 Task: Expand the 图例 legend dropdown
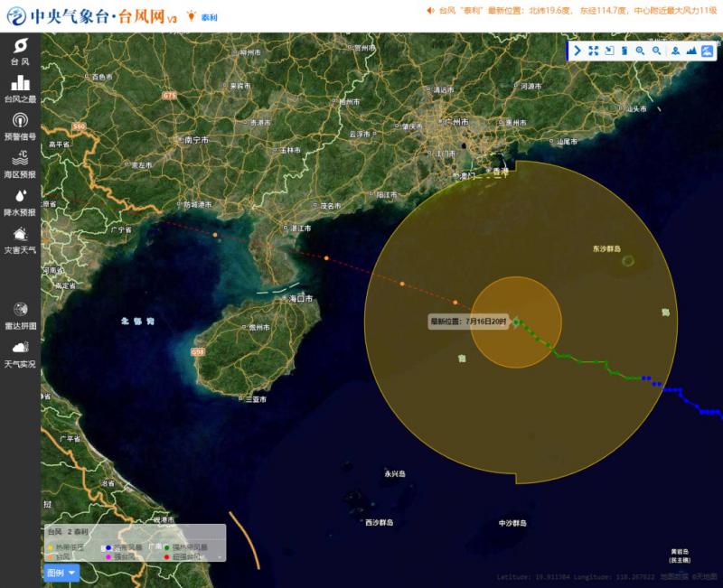click(x=61, y=573)
